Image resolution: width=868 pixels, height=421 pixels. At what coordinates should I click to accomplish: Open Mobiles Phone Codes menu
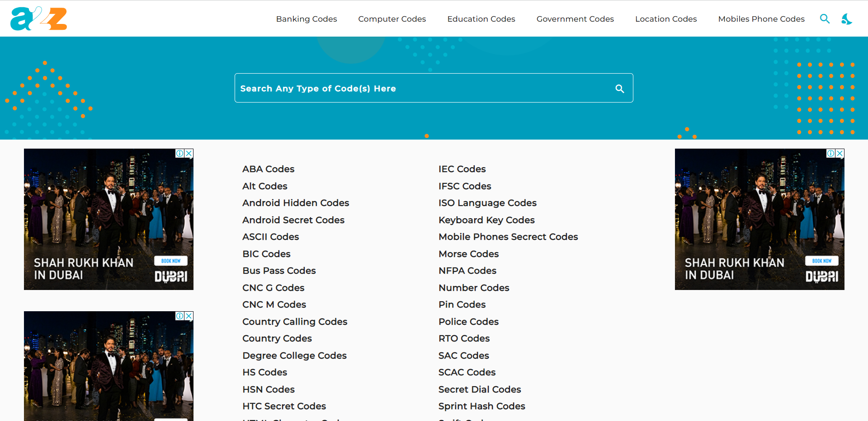(761, 19)
